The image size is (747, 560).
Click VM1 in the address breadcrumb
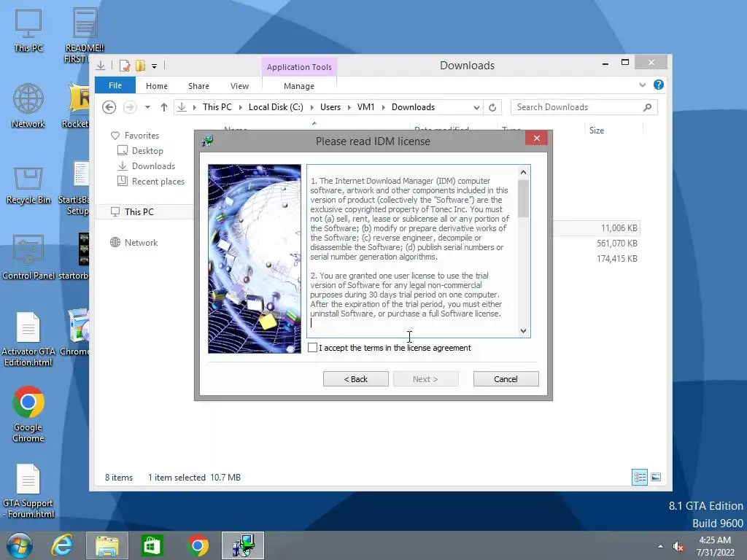(x=366, y=107)
